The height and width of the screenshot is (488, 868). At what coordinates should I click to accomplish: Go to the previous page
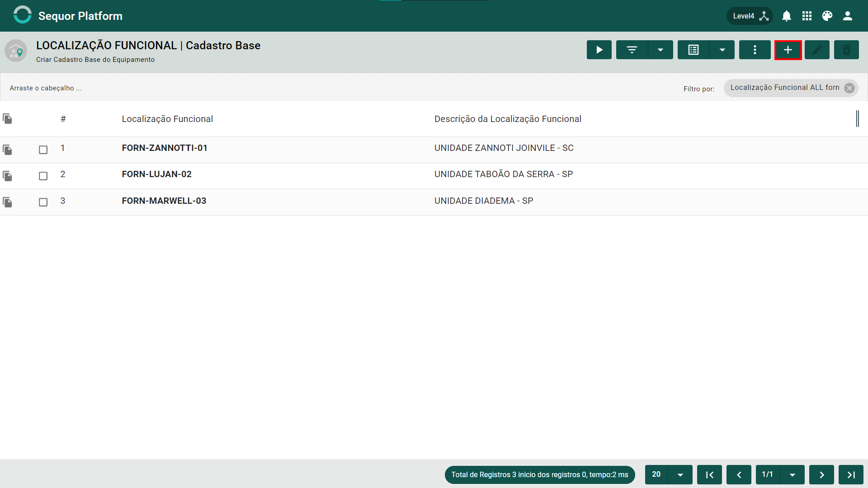pyautogui.click(x=739, y=474)
